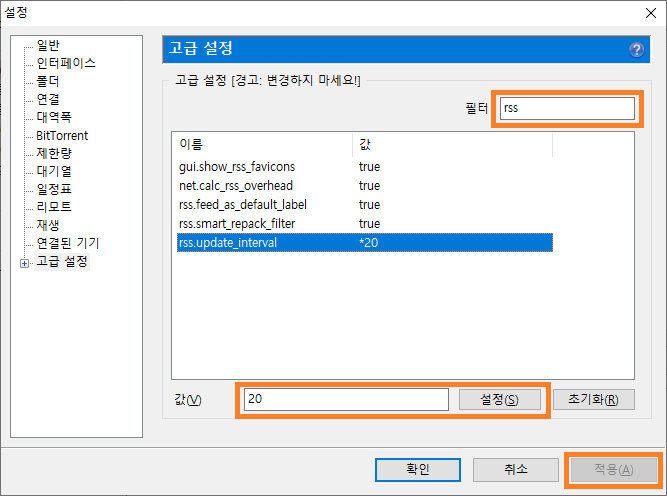Open 일정표 settings

click(x=54, y=189)
